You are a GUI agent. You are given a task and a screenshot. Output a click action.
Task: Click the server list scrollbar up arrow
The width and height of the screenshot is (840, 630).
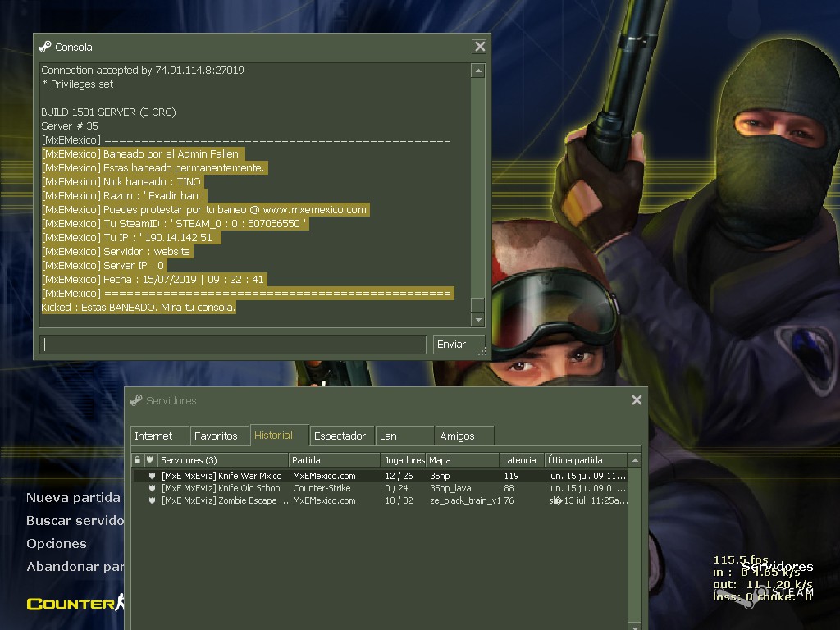point(635,460)
